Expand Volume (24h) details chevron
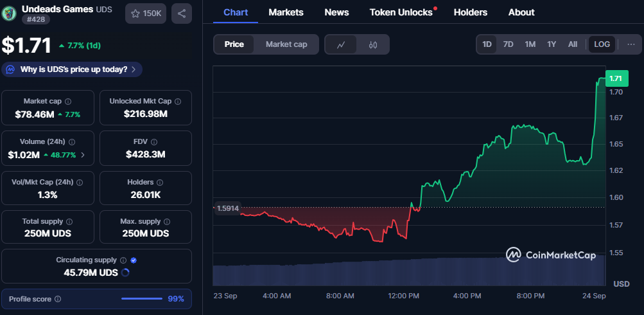 point(82,155)
